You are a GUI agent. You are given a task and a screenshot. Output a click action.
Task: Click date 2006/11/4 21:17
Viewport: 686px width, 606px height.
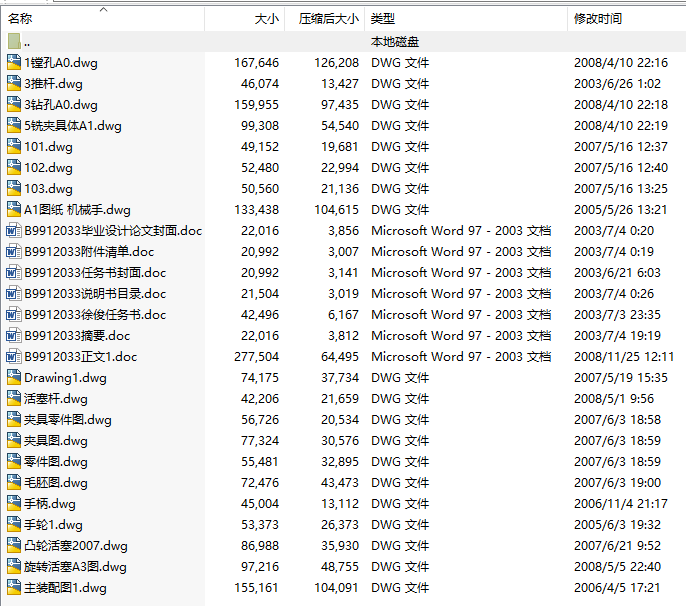click(x=621, y=504)
